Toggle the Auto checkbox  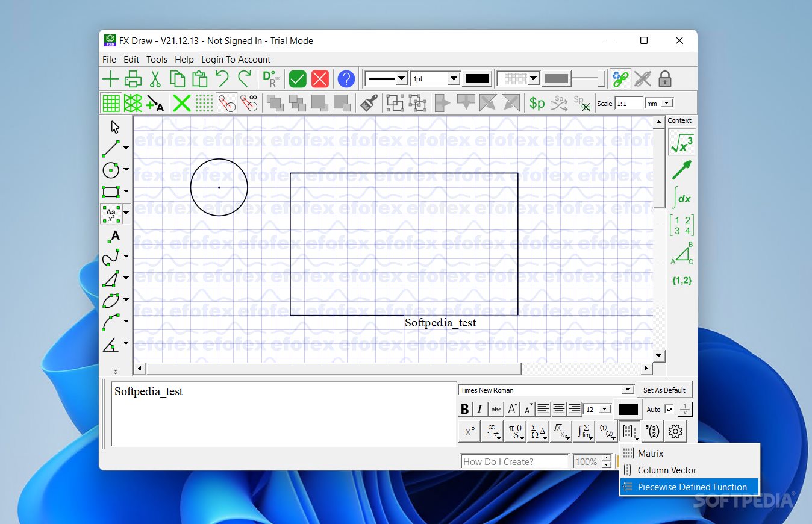pyautogui.click(x=669, y=410)
